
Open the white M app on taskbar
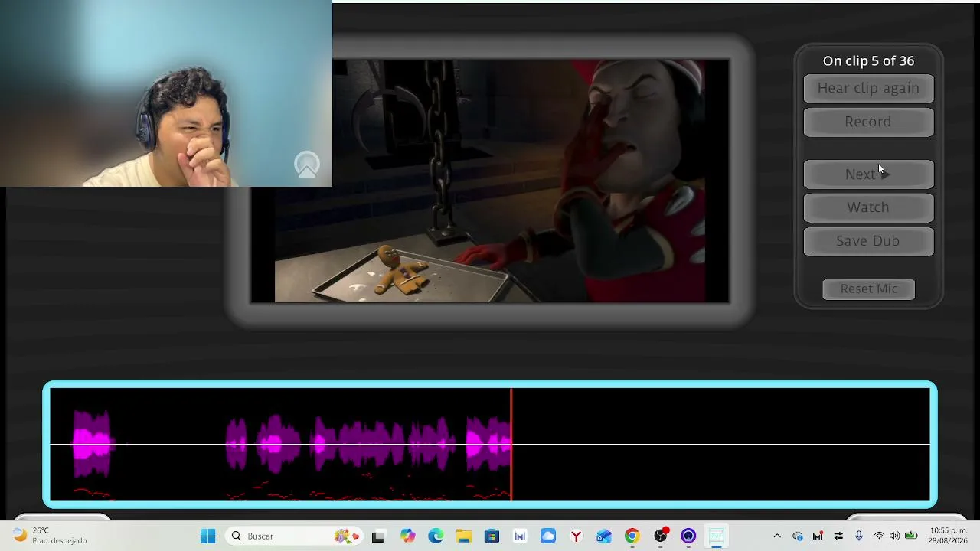point(520,536)
